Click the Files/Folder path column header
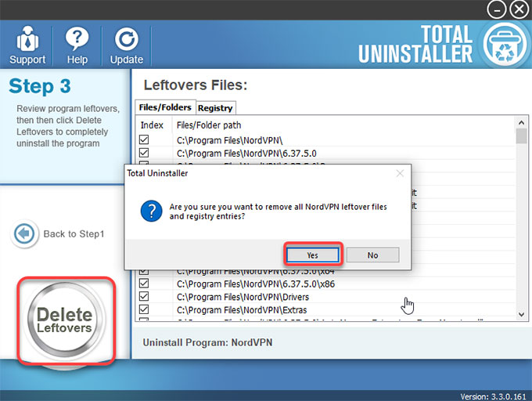 click(x=209, y=125)
